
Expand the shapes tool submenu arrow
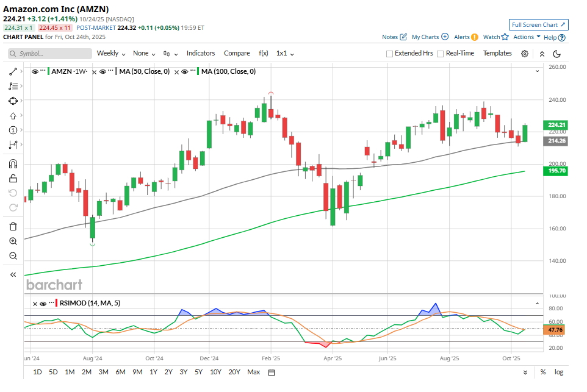click(21, 101)
